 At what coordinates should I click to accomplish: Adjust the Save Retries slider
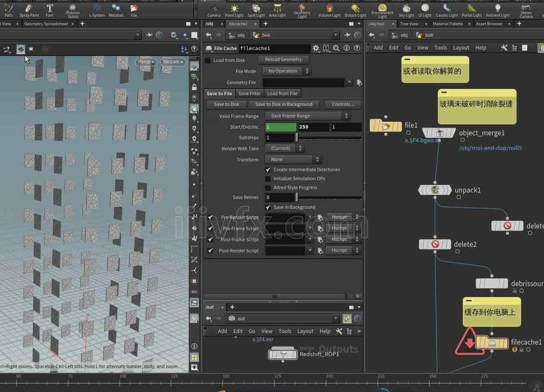(x=329, y=197)
